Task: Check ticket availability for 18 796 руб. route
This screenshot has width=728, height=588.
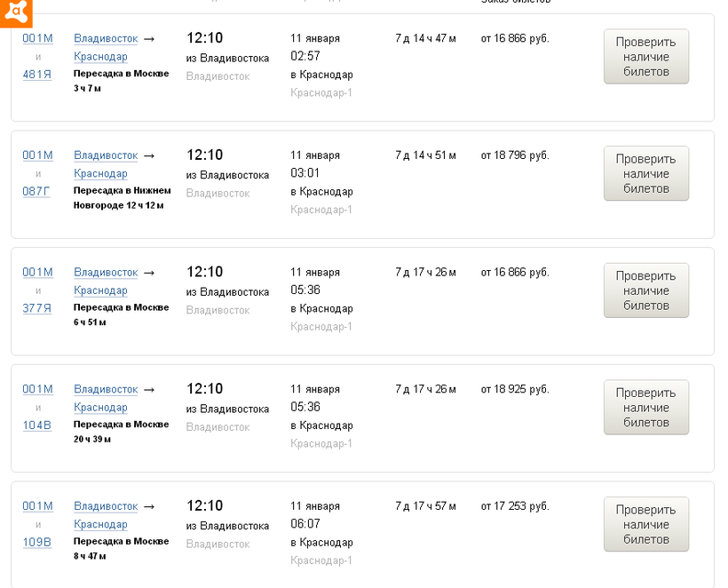Action: (645, 174)
